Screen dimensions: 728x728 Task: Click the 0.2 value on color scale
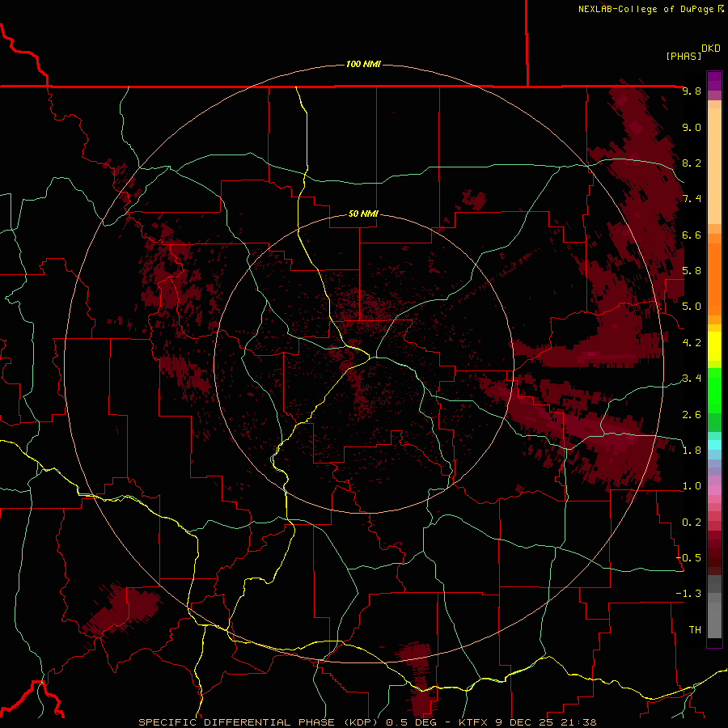(x=692, y=523)
